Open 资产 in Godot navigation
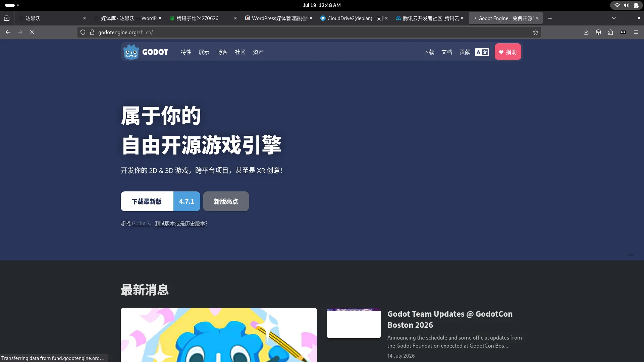The image size is (644, 362). click(x=258, y=52)
